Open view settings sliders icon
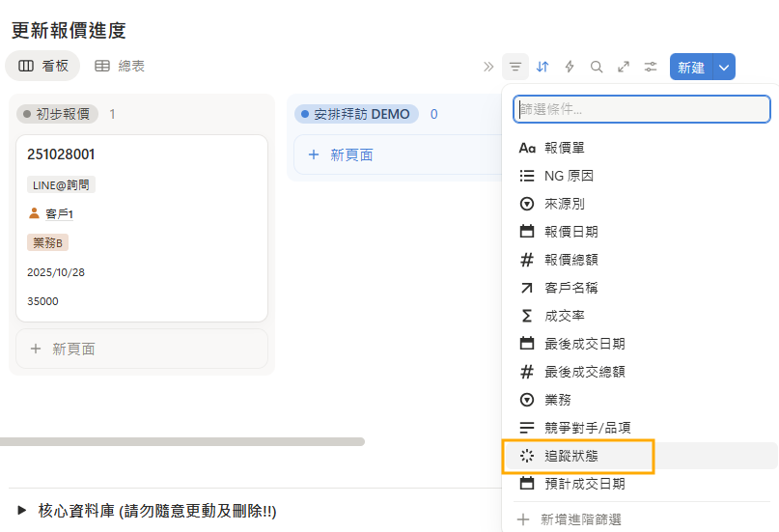This screenshot has width=779, height=532. coord(651,67)
